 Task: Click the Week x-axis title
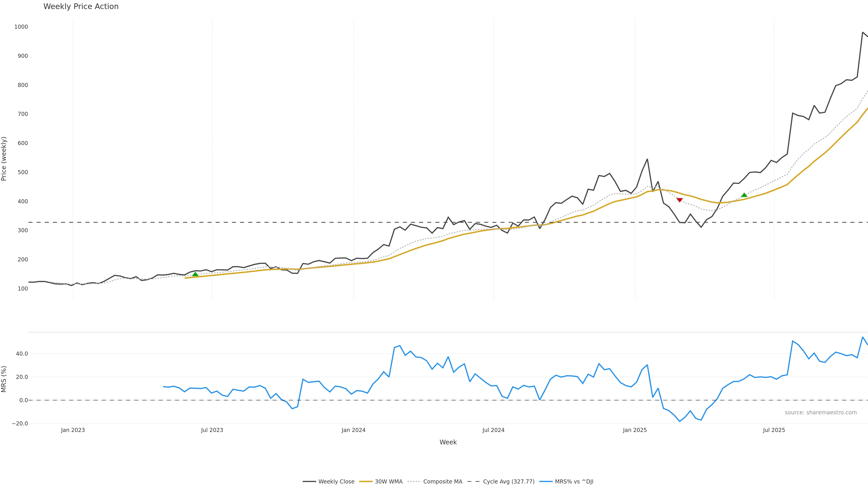click(x=448, y=442)
